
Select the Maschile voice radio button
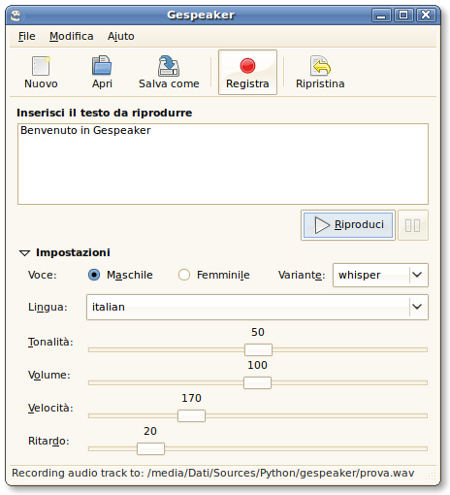tap(94, 275)
